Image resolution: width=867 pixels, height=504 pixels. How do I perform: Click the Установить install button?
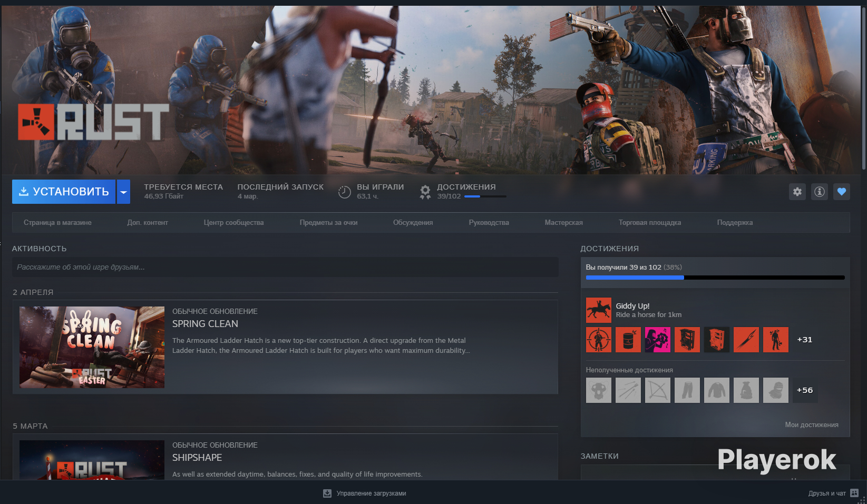[64, 192]
